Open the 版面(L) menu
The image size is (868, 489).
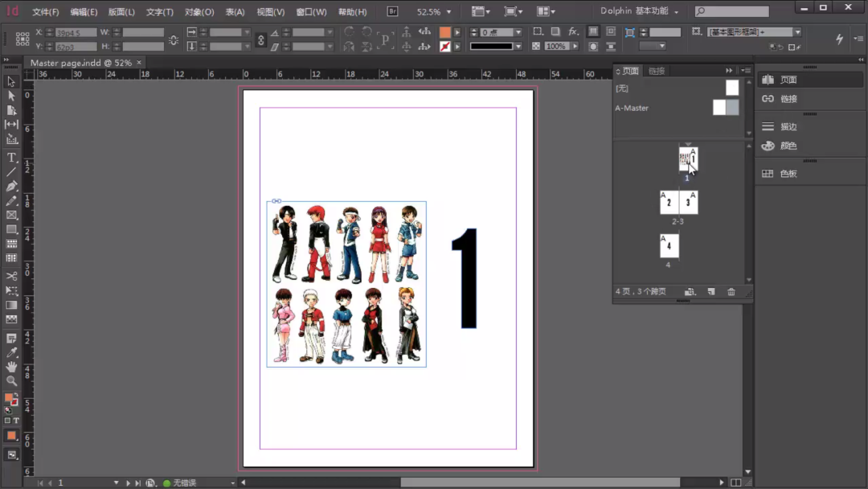pos(121,11)
